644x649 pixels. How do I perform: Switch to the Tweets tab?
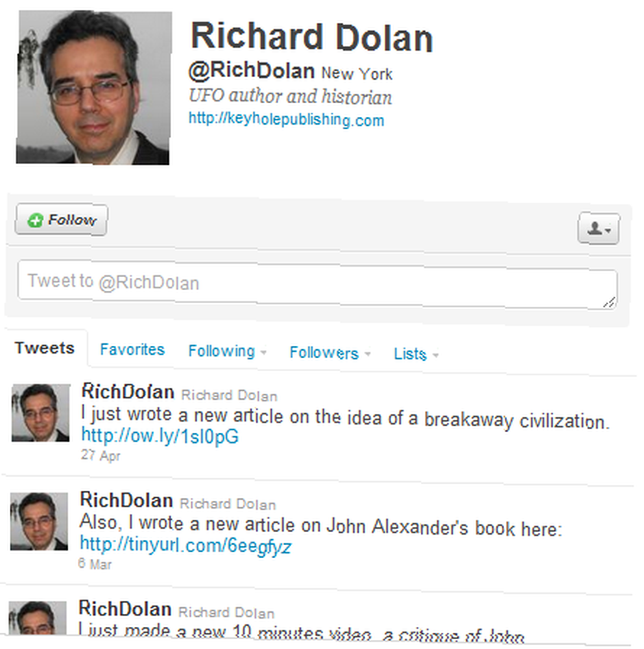coord(45,348)
